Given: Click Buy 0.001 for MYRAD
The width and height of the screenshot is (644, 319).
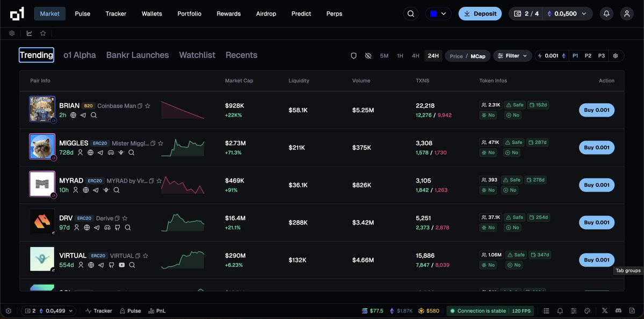Looking at the screenshot, I should point(597,185).
